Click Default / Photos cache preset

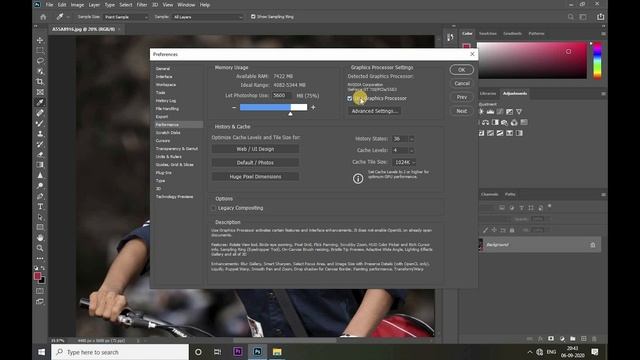point(255,163)
